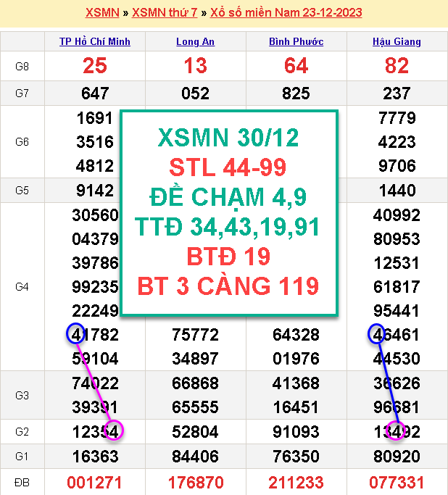This screenshot has height=495, width=448.
Task: Click G4 number 59104
Action: 96,359
